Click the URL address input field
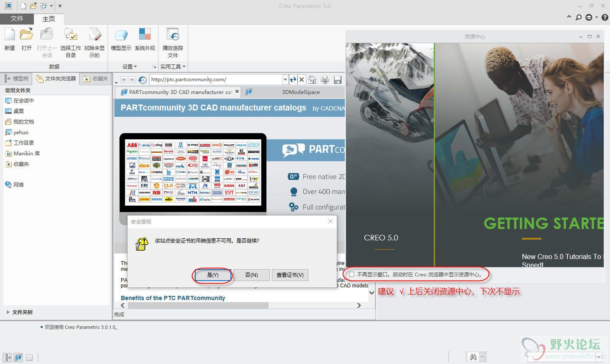610x364 pixels. [216, 79]
